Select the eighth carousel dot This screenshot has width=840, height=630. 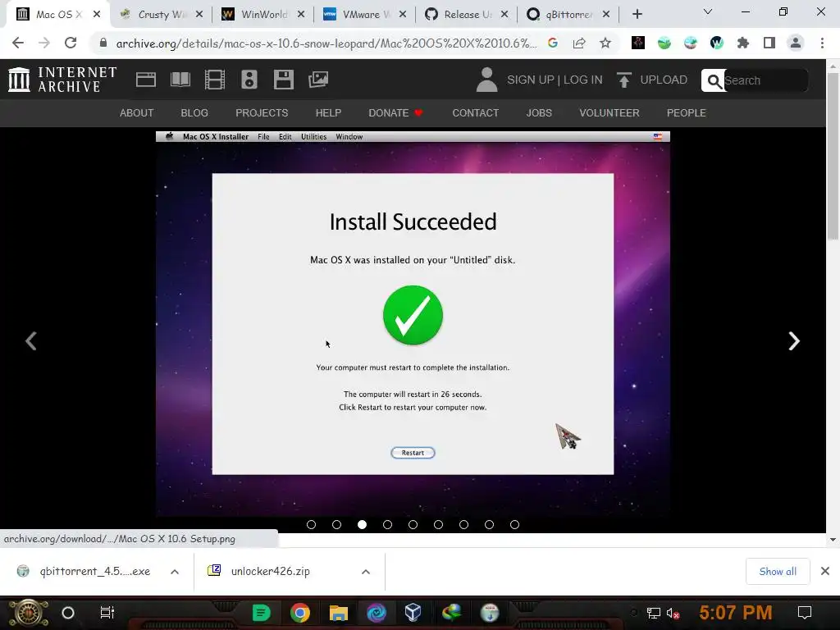(x=489, y=524)
